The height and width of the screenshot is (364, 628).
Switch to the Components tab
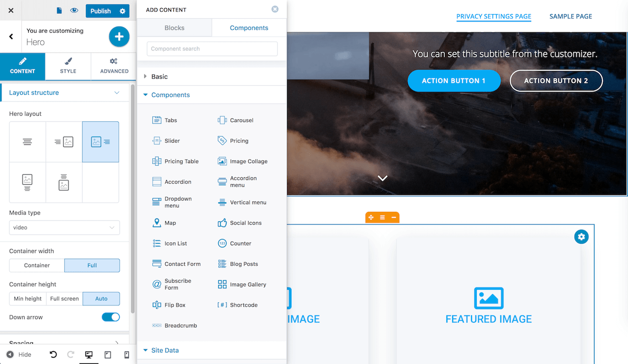click(249, 28)
